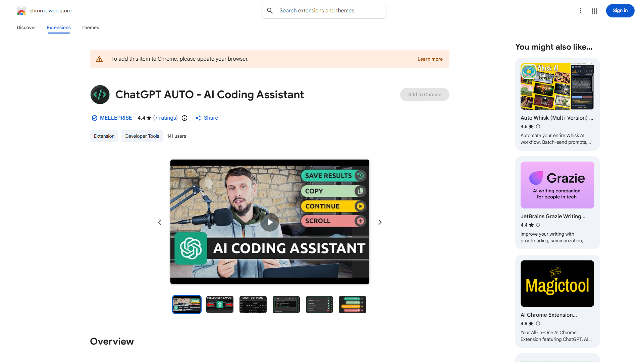This screenshot has height=362, width=644.
Task: Share the ChatGPT AUTO extension
Action: [x=207, y=118]
